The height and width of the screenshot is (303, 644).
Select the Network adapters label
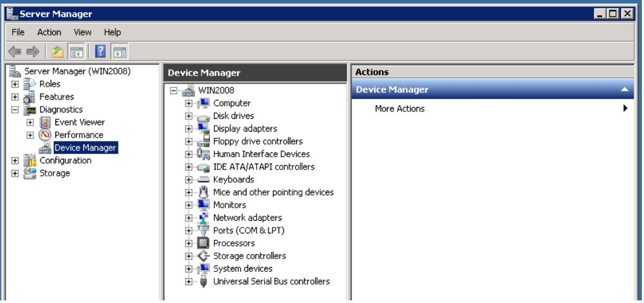coord(248,217)
